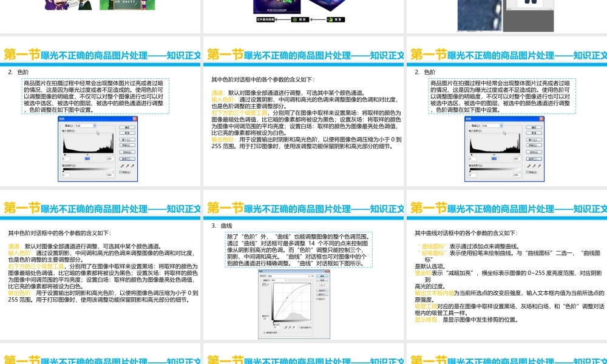Select the pencil tool icon in the Curves dialog
The height and width of the screenshot is (364, 607).
click(267, 285)
